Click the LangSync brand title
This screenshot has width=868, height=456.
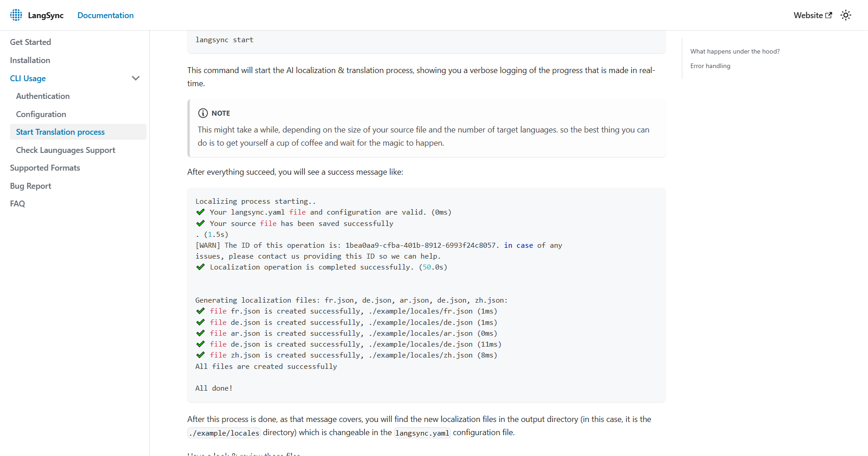[45, 15]
